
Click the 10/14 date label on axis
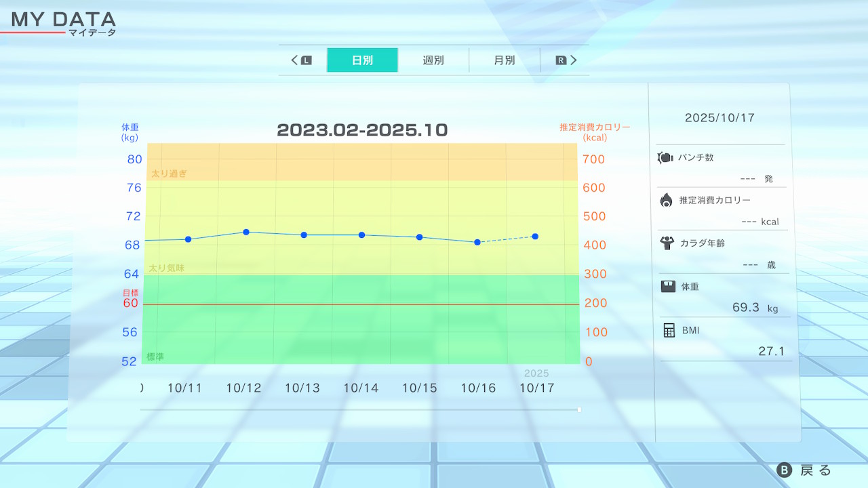[361, 388]
